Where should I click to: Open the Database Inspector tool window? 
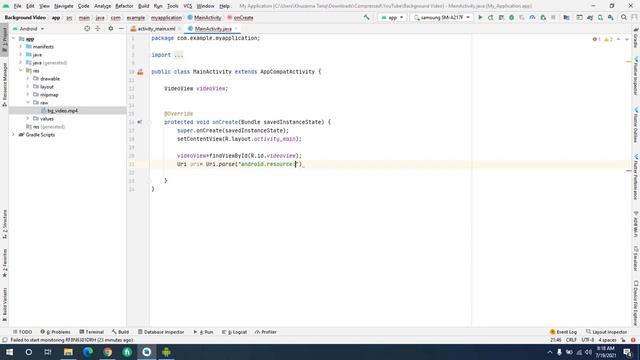[x=161, y=332]
